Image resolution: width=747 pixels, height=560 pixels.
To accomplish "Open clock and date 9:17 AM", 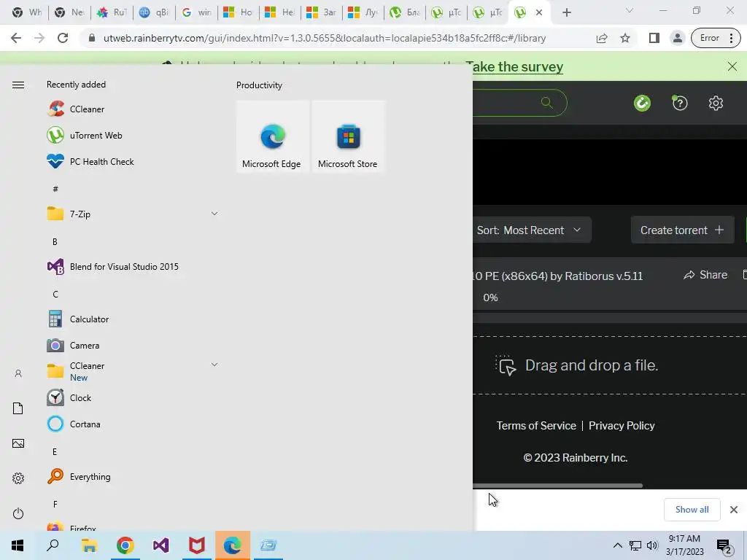I will (x=684, y=545).
